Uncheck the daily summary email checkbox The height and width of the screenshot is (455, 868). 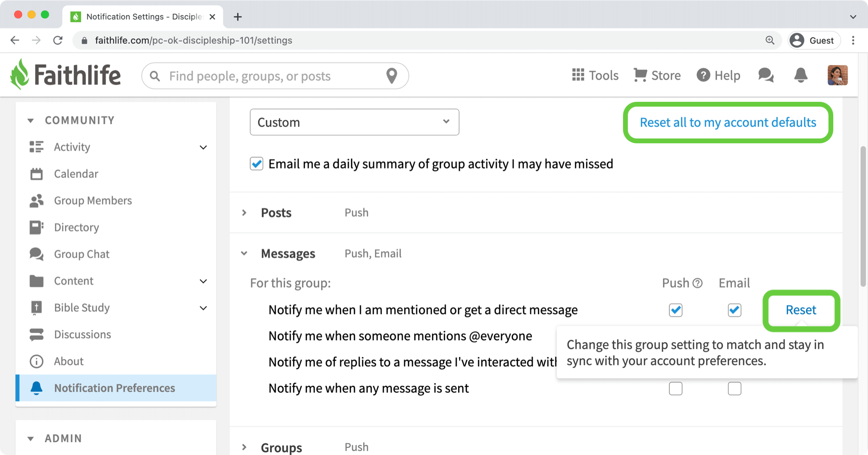(x=257, y=164)
